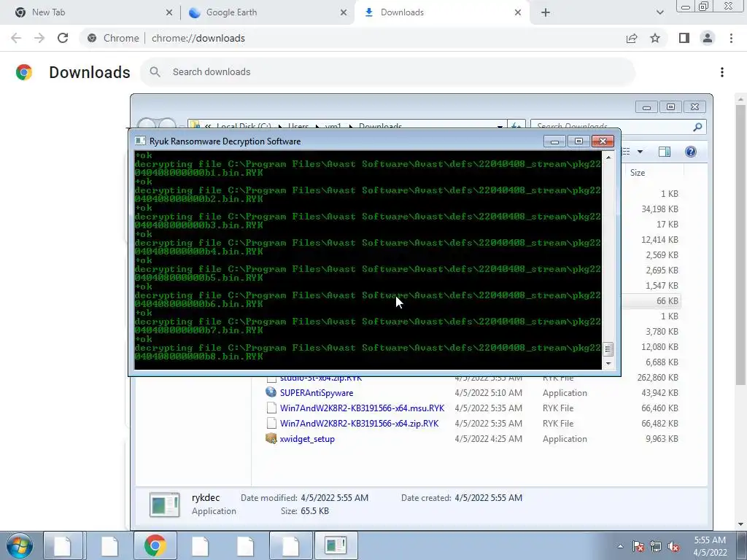This screenshot has width=747, height=560.
Task: Click Chrome icon on the taskbar
Action: click(x=155, y=545)
